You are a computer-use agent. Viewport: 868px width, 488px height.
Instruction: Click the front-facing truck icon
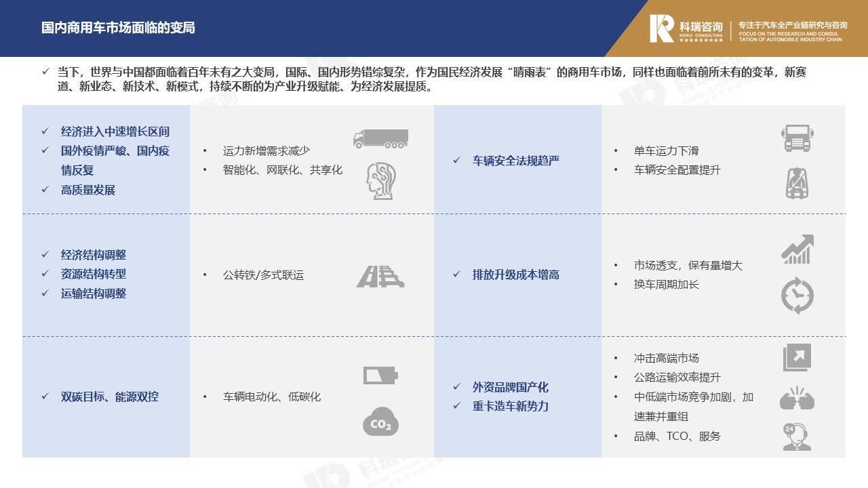797,138
